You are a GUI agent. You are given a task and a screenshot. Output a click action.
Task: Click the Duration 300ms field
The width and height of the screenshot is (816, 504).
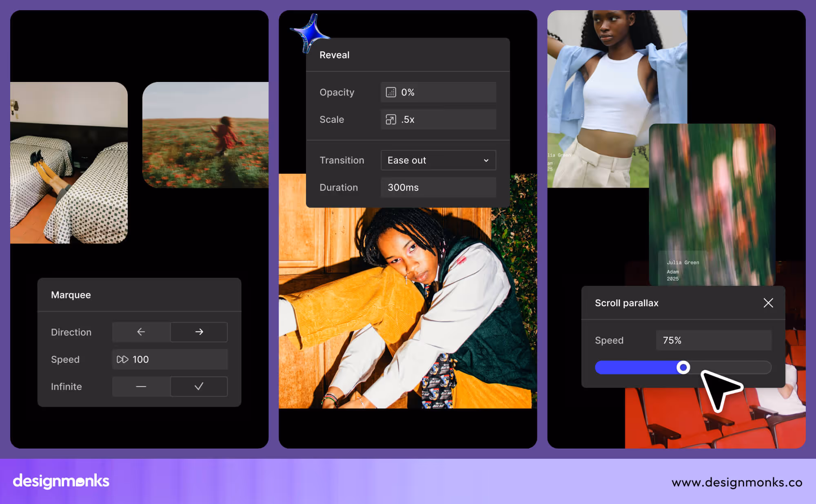pyautogui.click(x=438, y=188)
